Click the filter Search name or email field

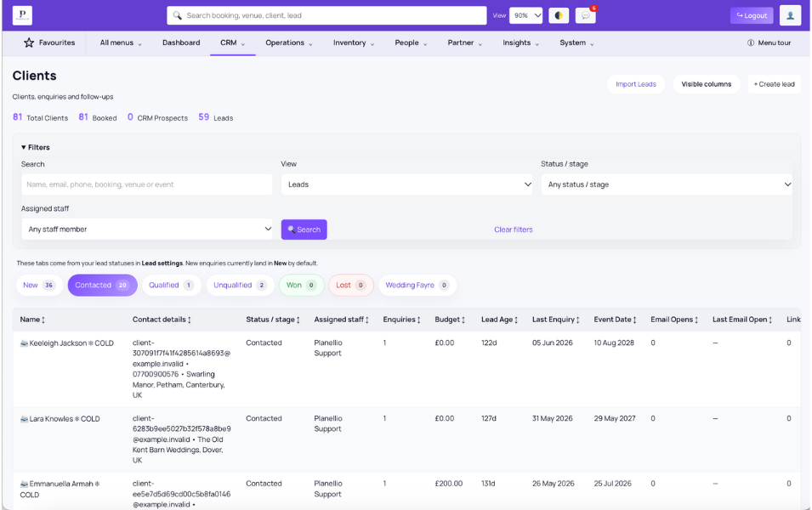(x=146, y=184)
